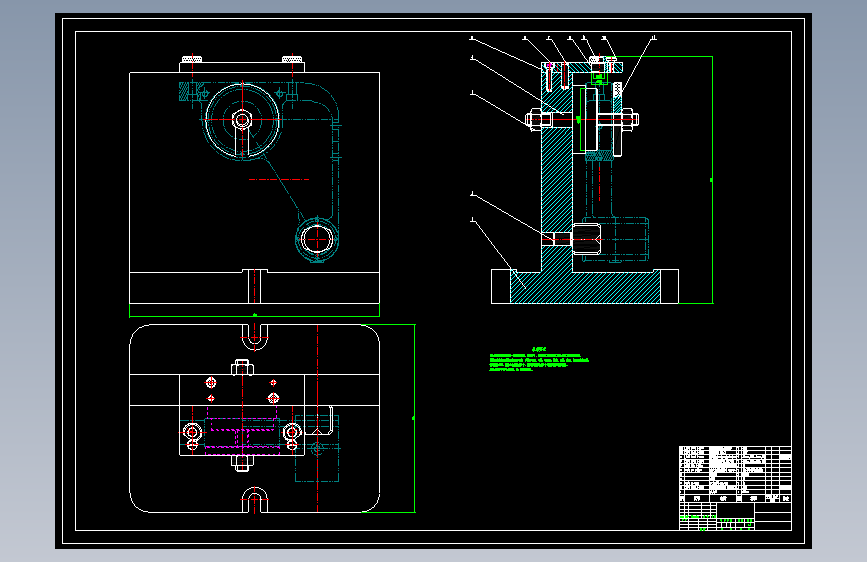Select the vertical slot at front view base
The width and height of the screenshot is (867, 562).
255,286
